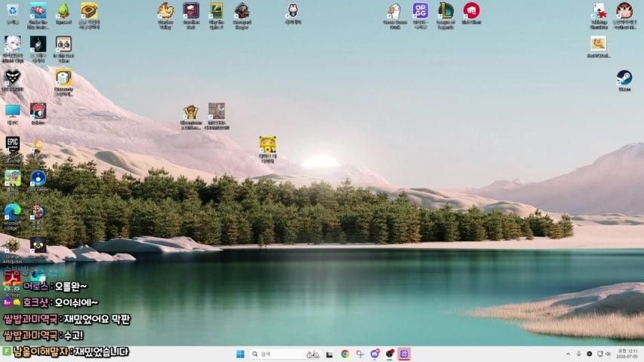Launch the Travellers Rest maroon mug icon

(191, 11)
